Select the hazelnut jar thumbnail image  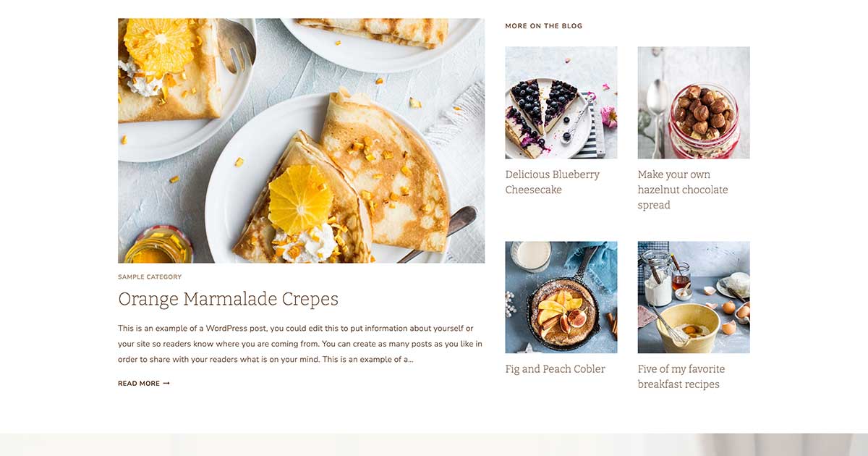click(x=694, y=103)
